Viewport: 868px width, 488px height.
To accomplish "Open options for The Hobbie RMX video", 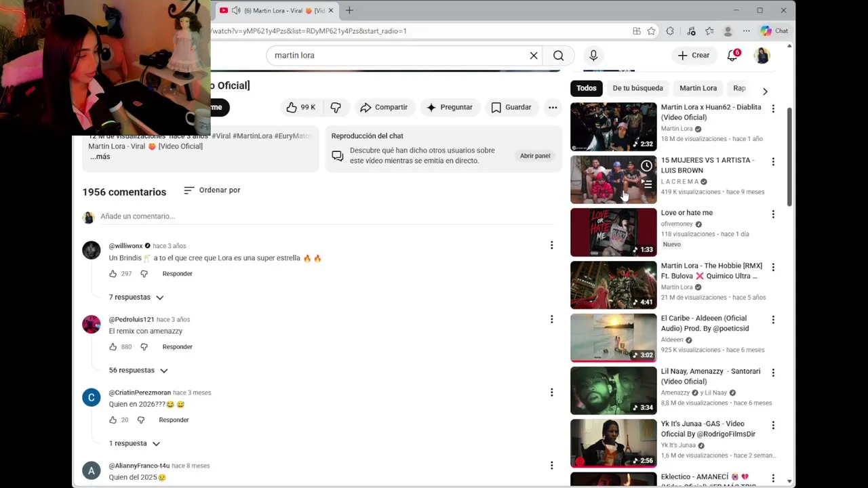I will coord(773,267).
